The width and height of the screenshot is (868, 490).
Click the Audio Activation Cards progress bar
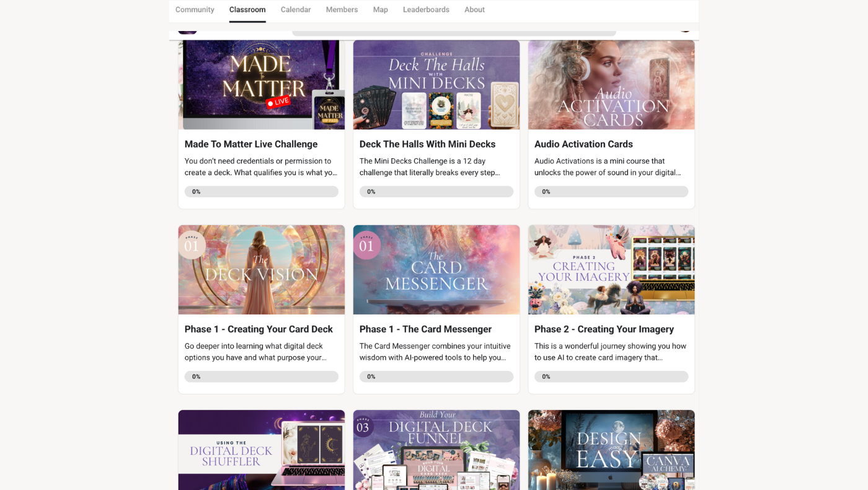pos(611,192)
